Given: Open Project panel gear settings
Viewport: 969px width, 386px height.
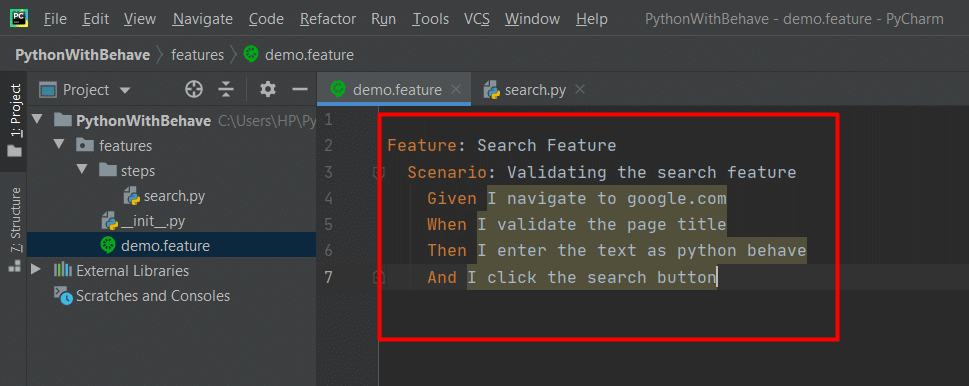Looking at the screenshot, I should click(x=268, y=90).
